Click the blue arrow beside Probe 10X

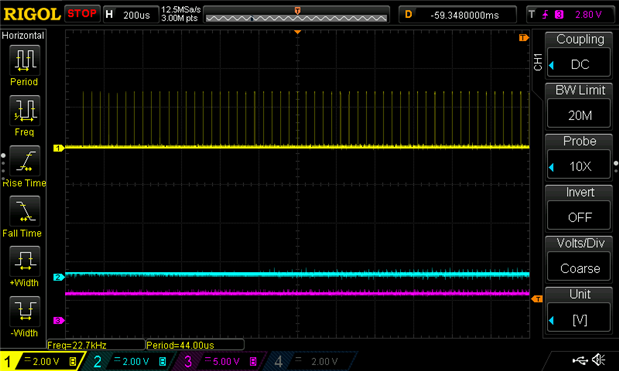[x=551, y=167]
